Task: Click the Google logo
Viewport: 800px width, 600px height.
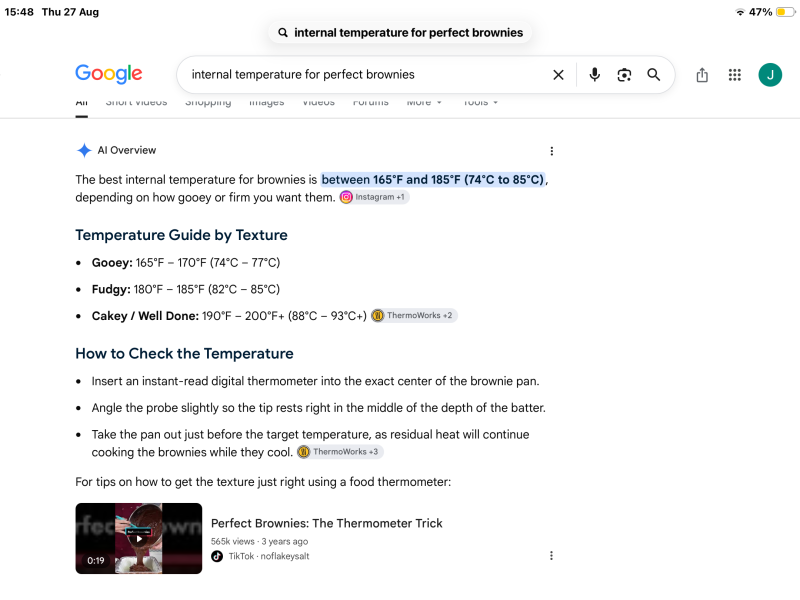Action: coord(109,74)
